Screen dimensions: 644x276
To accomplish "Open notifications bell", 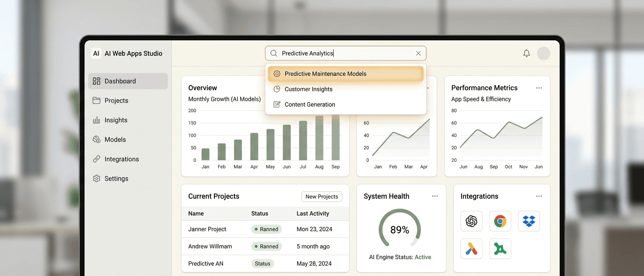I will click(527, 53).
